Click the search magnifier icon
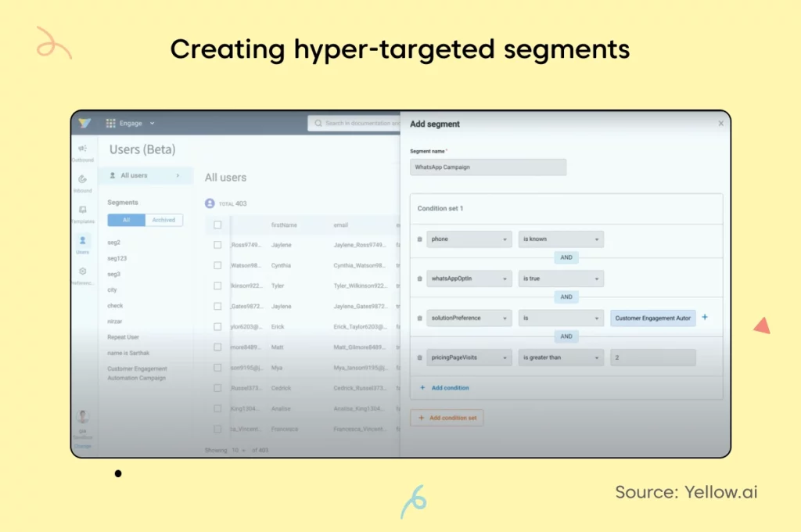801x532 pixels. coord(318,123)
